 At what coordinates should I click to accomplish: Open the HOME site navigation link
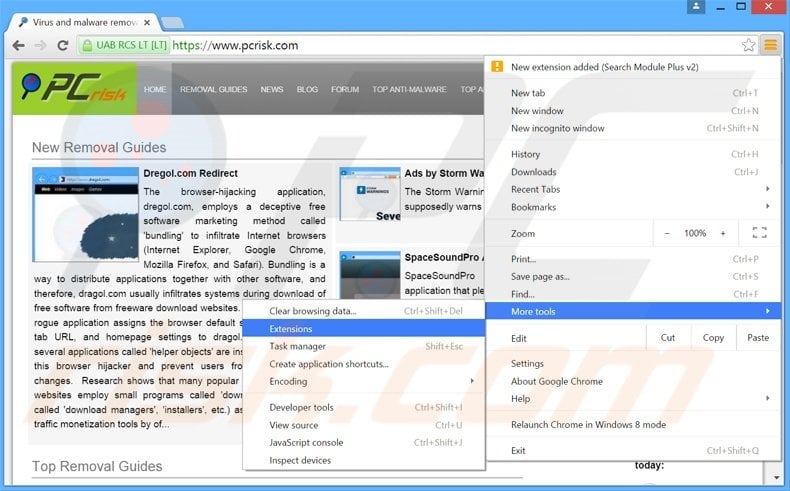pyautogui.click(x=155, y=89)
